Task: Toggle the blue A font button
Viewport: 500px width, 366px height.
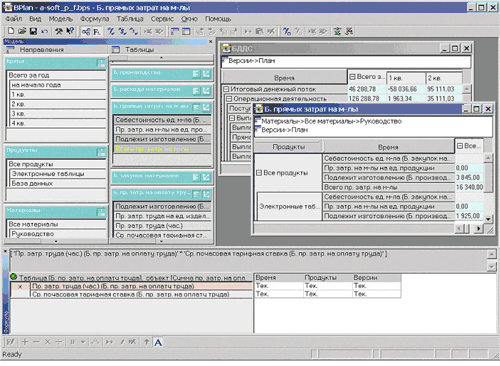Action: [x=158, y=342]
